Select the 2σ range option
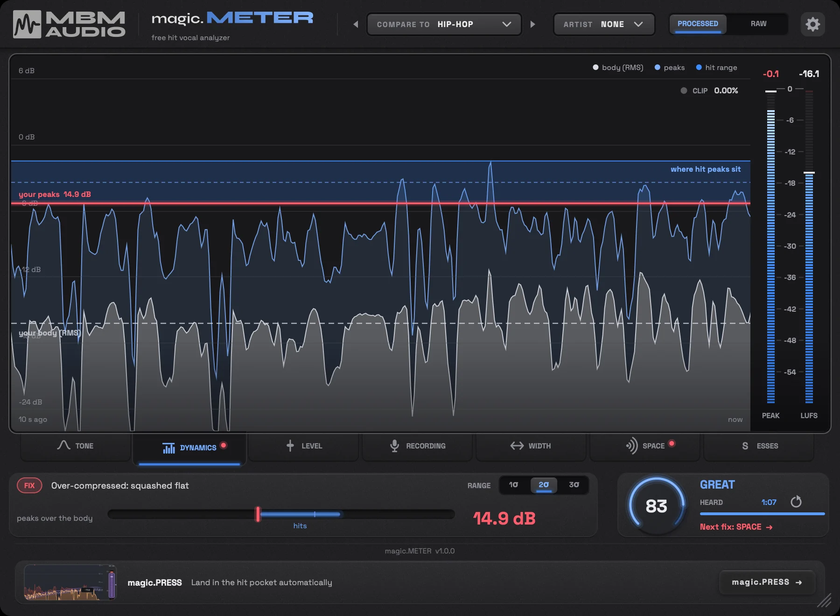 tap(544, 485)
